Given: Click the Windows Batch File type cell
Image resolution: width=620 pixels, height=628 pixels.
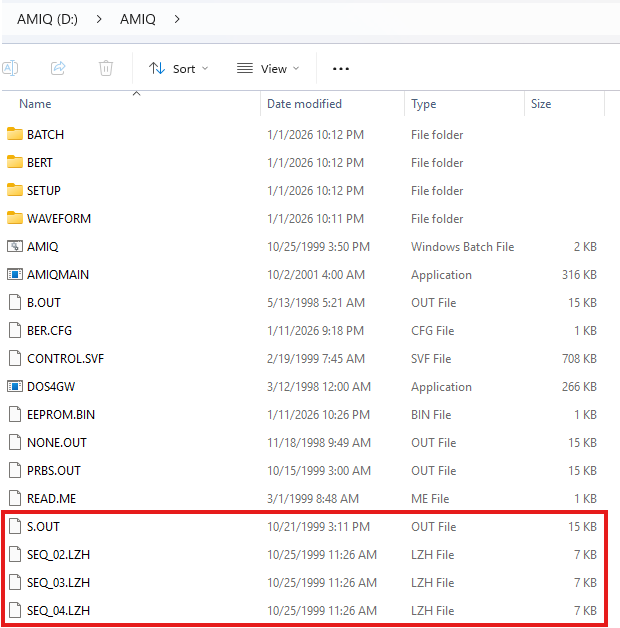Looking at the screenshot, I should (463, 247).
